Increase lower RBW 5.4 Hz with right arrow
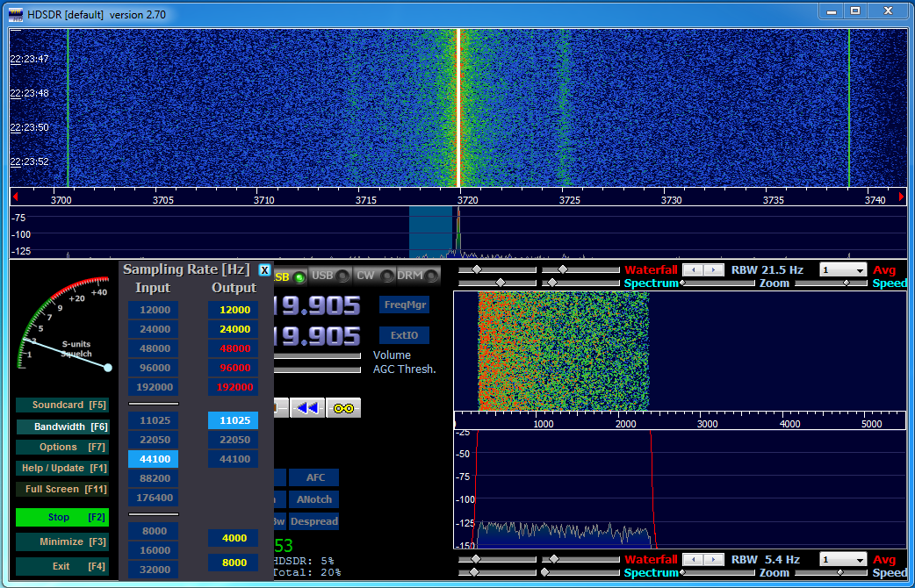 pyautogui.click(x=714, y=560)
